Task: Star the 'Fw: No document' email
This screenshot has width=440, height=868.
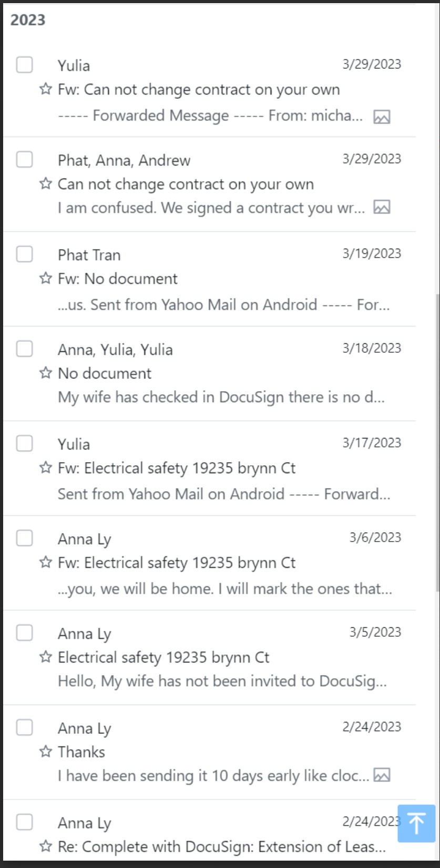Action: click(x=46, y=279)
